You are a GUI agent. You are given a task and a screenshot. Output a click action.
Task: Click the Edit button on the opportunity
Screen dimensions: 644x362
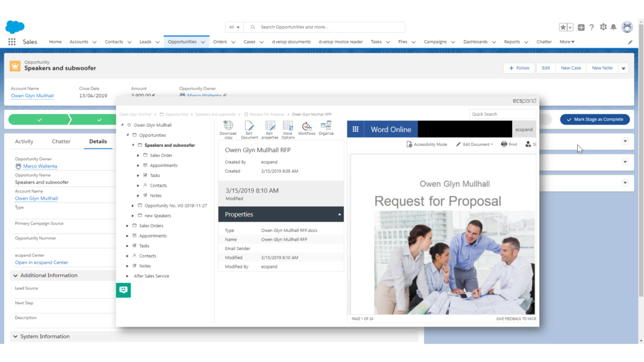[x=546, y=68]
